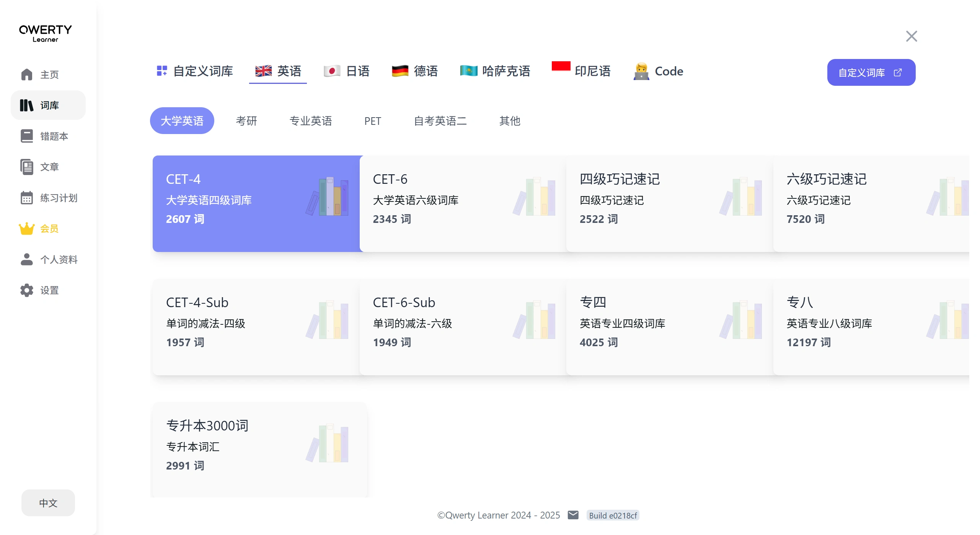Select the 词库 library books icon

[27, 105]
